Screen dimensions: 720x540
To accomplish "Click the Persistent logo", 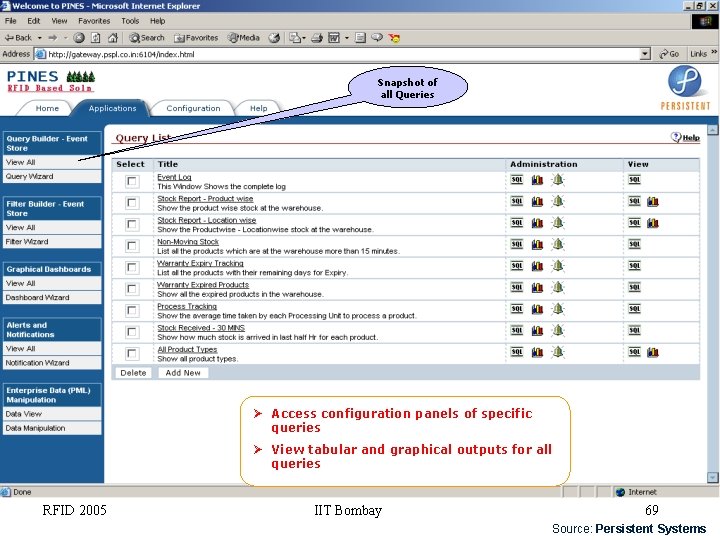I will click(x=685, y=88).
